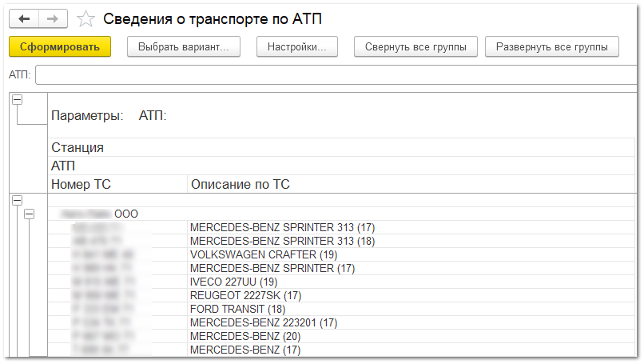Select the Описание по ТС column header
The width and height of the screenshot is (644, 364).
(x=240, y=185)
